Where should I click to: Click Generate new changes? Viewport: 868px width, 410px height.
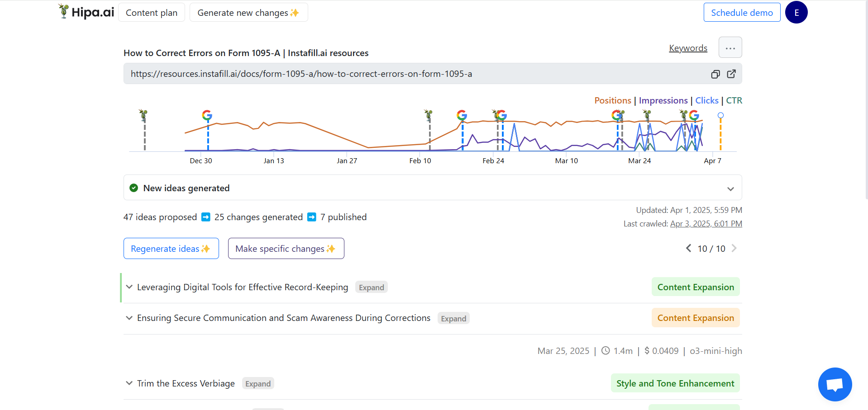pos(248,13)
